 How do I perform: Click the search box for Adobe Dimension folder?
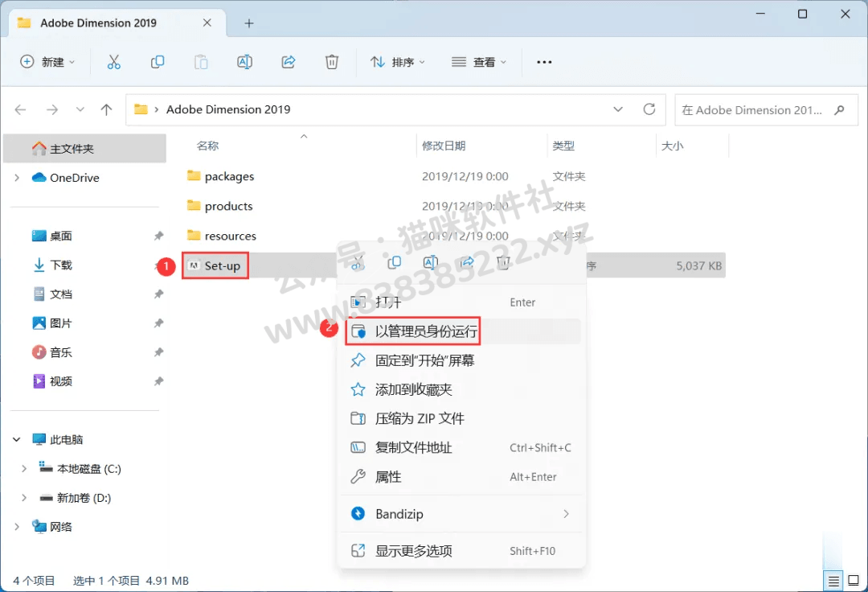pos(766,110)
